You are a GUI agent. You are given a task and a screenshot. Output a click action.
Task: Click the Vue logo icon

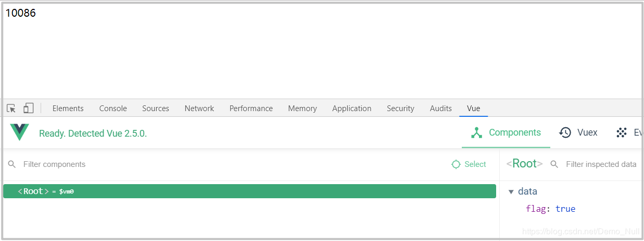tap(20, 132)
